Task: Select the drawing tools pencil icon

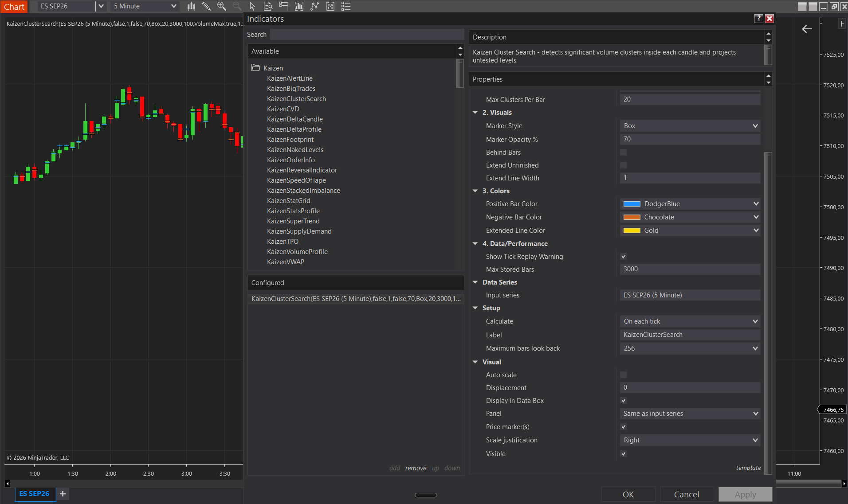Action: [206, 6]
